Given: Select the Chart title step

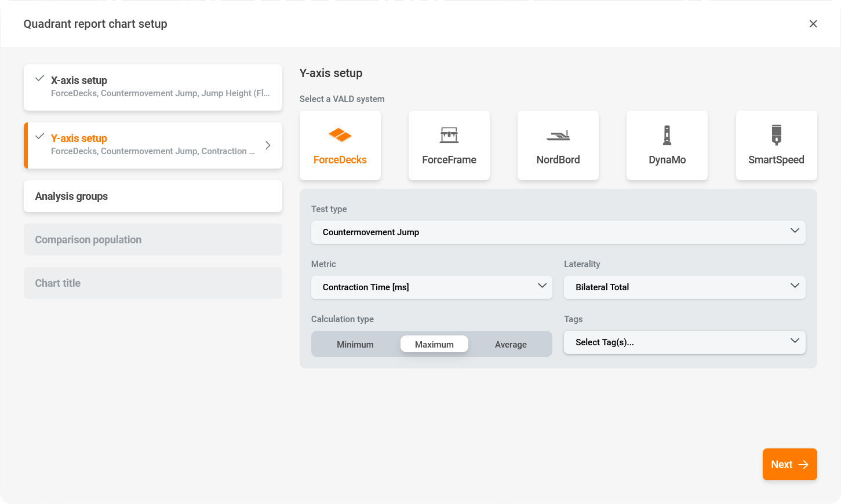Looking at the screenshot, I should pos(153,283).
